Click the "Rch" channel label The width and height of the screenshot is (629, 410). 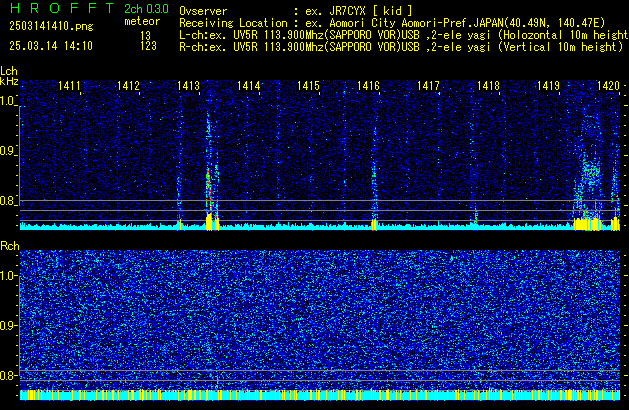click(x=10, y=246)
